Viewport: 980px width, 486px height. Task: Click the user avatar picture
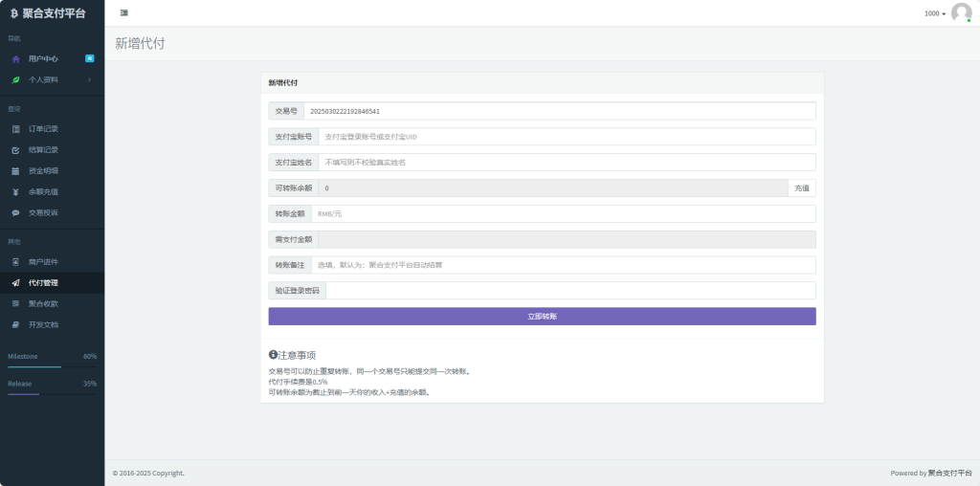point(961,12)
